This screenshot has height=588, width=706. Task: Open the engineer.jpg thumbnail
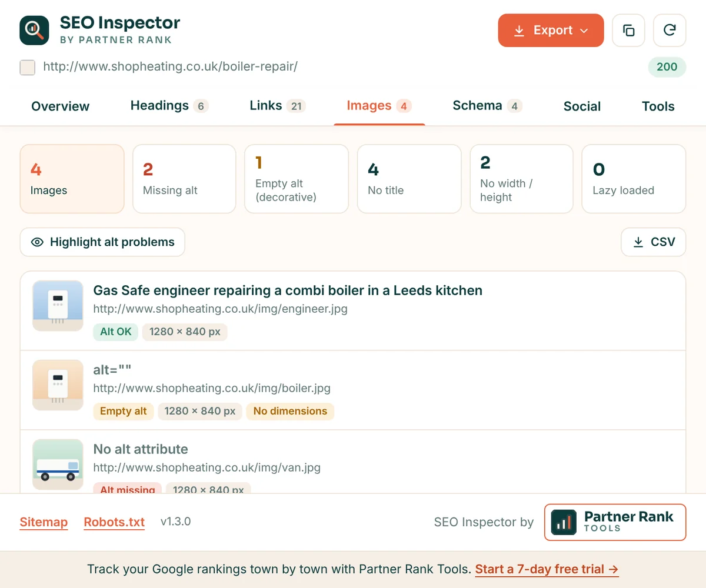[58, 306]
